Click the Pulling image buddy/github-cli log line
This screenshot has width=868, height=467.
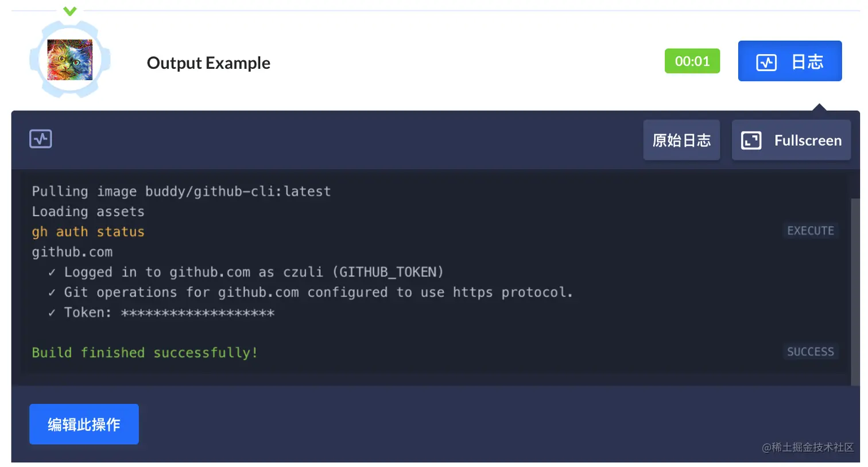(181, 191)
